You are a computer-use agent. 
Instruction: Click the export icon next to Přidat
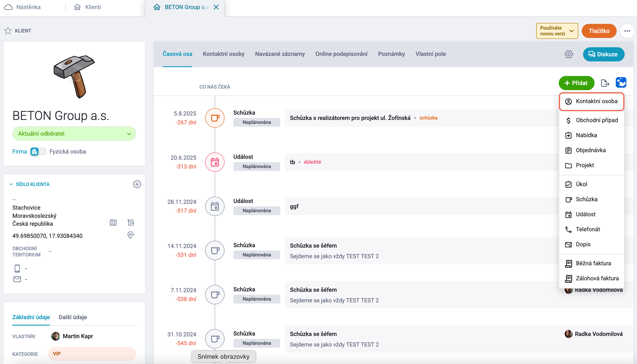[x=605, y=83]
